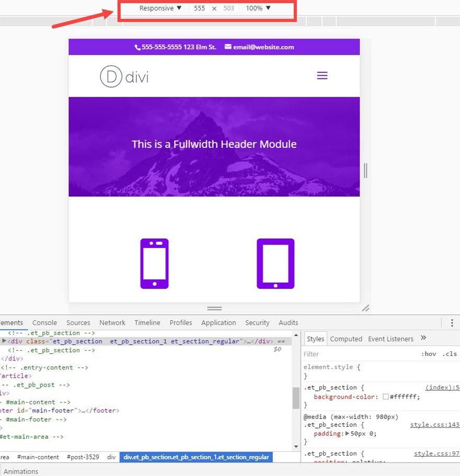Click the Divi logo
The image size is (460, 476).
(124, 76)
